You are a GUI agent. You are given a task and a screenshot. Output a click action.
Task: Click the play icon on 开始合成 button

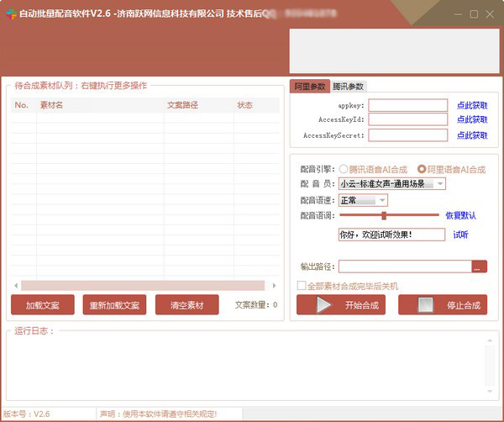(x=323, y=304)
